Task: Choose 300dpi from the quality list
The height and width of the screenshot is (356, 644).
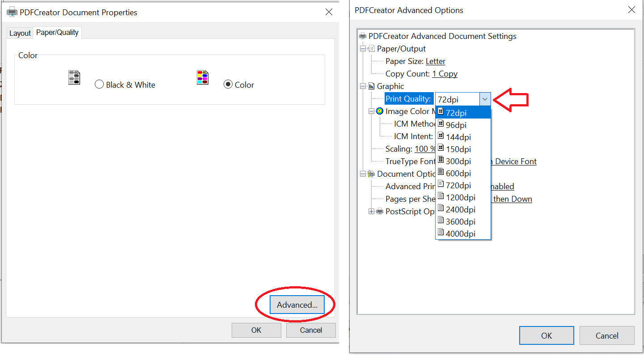Action: [463, 161]
